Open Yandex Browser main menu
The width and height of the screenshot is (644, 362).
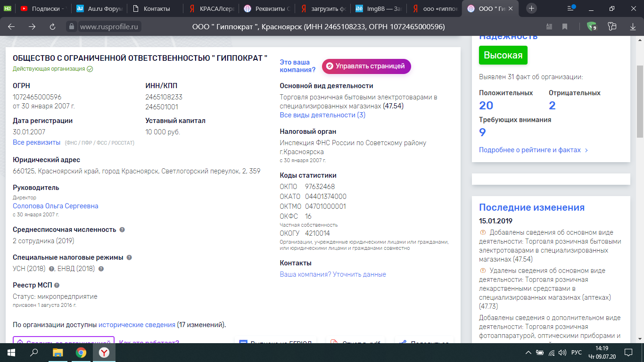571,8
